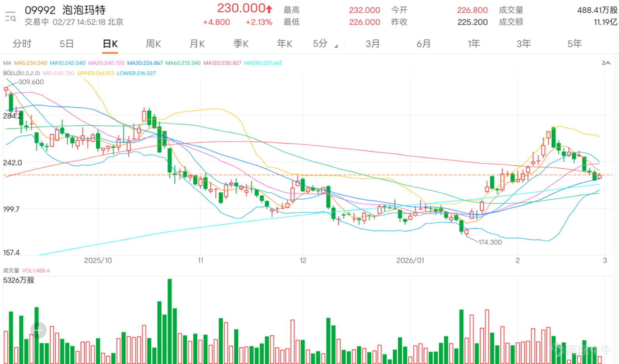Click the MA120:230.827 indicator label
This screenshot has width=619, height=364.
click(222, 63)
